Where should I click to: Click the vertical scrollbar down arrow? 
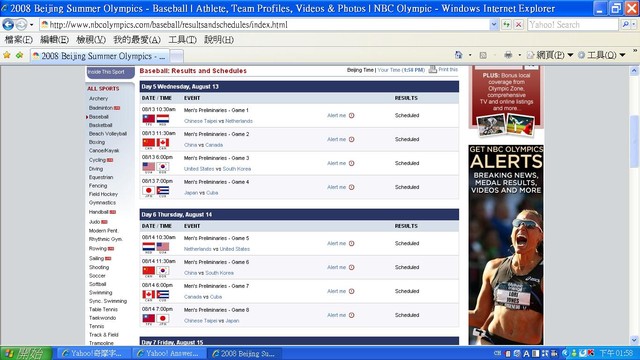pyautogui.click(x=634, y=340)
